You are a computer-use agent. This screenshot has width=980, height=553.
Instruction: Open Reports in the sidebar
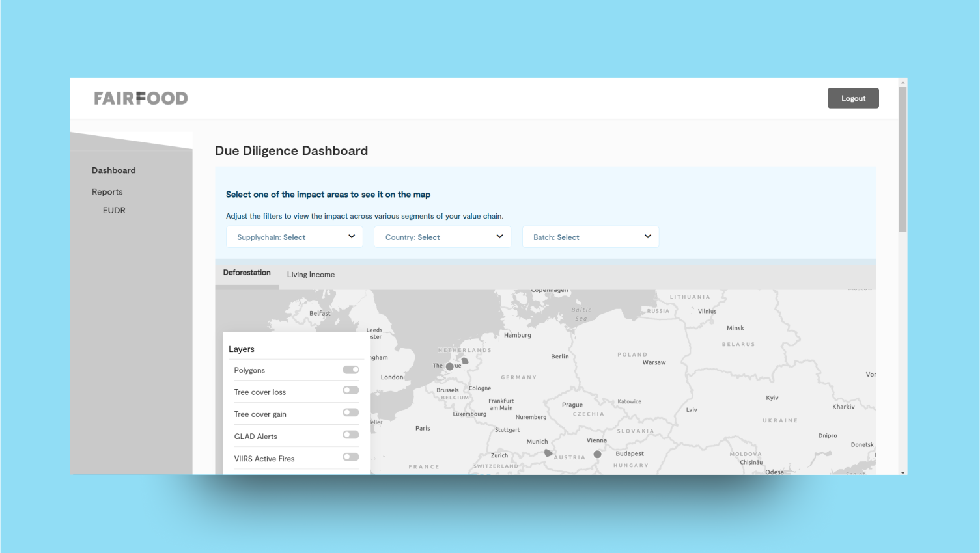[x=107, y=192]
